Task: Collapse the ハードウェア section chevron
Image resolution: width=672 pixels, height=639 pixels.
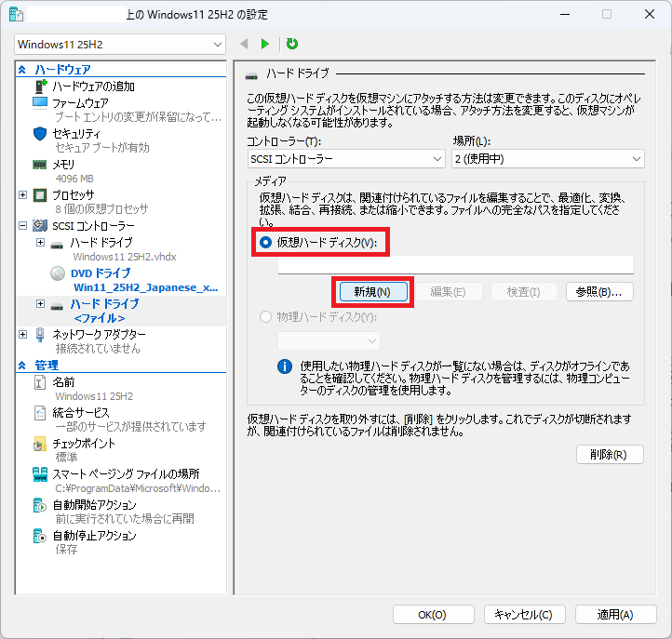Action: coord(22,70)
